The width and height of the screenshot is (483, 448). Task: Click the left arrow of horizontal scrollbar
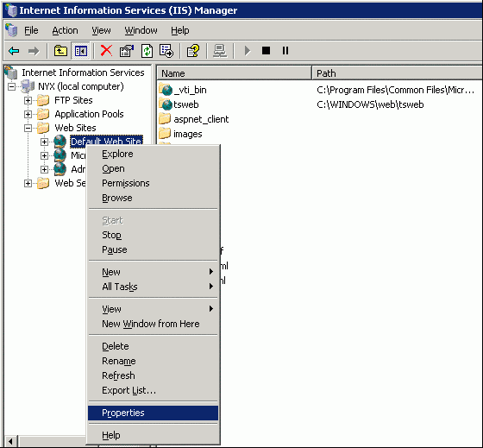pyautogui.click(x=10, y=441)
